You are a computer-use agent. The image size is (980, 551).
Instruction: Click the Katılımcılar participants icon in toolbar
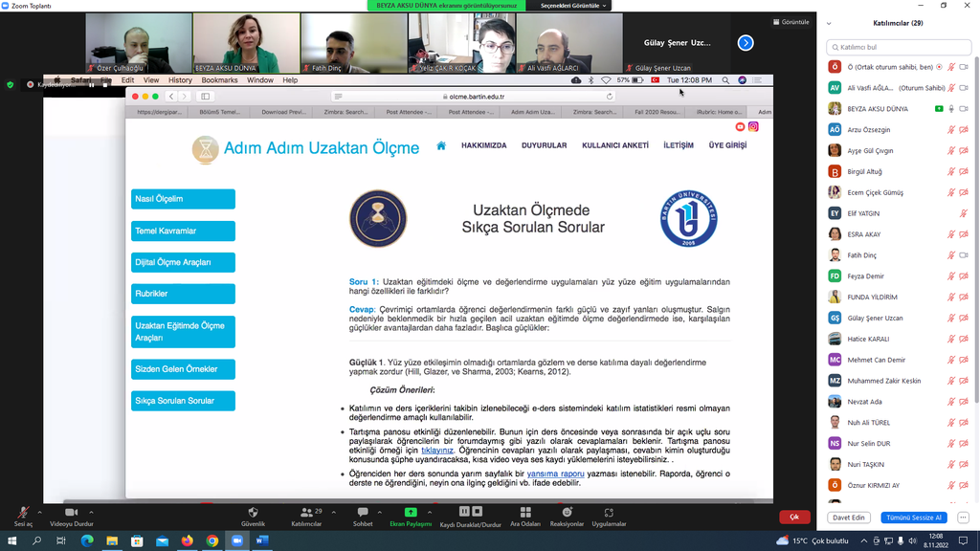click(x=306, y=513)
